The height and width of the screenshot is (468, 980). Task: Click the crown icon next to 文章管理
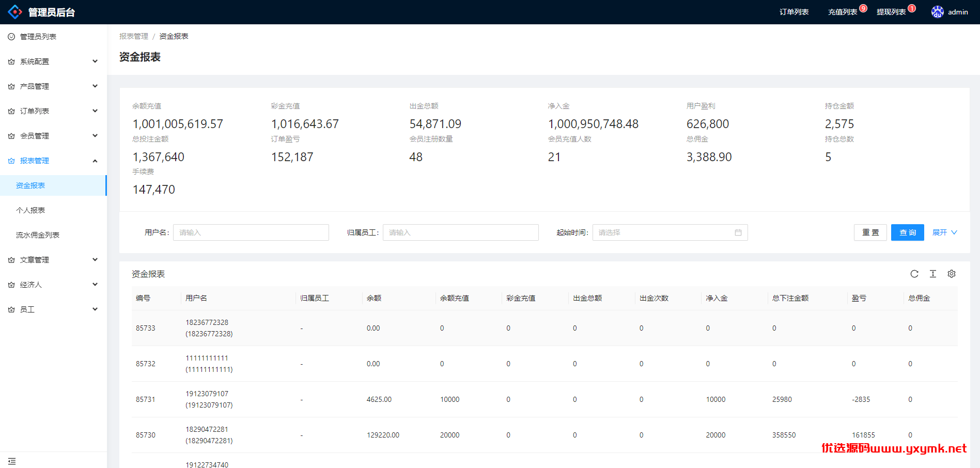11,260
